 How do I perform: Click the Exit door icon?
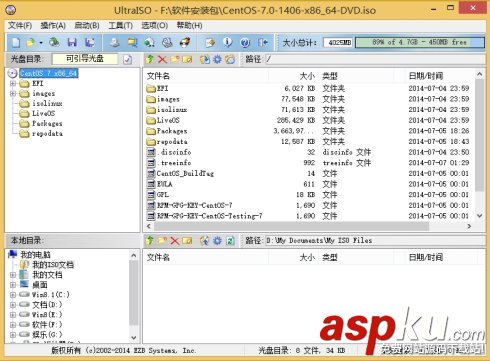tap(263, 42)
